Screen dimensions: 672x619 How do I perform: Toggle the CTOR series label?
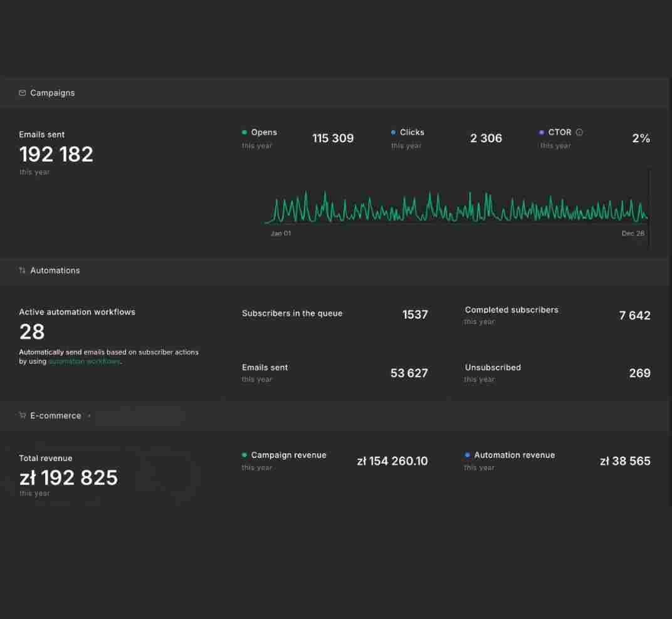coord(560,132)
